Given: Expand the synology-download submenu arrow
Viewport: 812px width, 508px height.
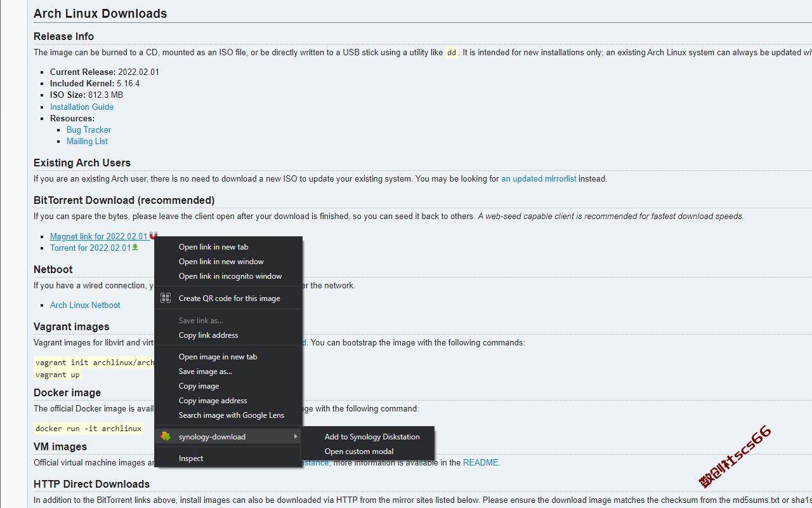Looking at the screenshot, I should (295, 436).
